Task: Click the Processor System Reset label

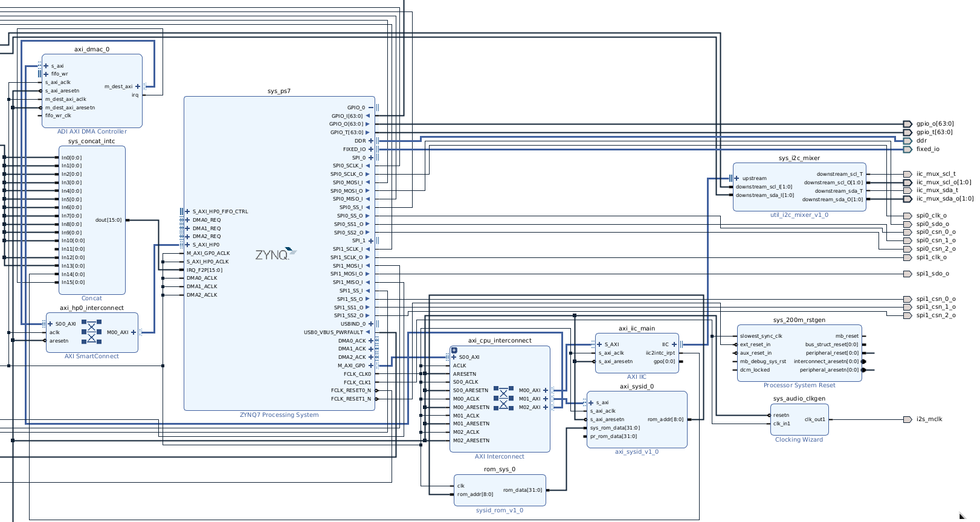Action: (x=799, y=385)
